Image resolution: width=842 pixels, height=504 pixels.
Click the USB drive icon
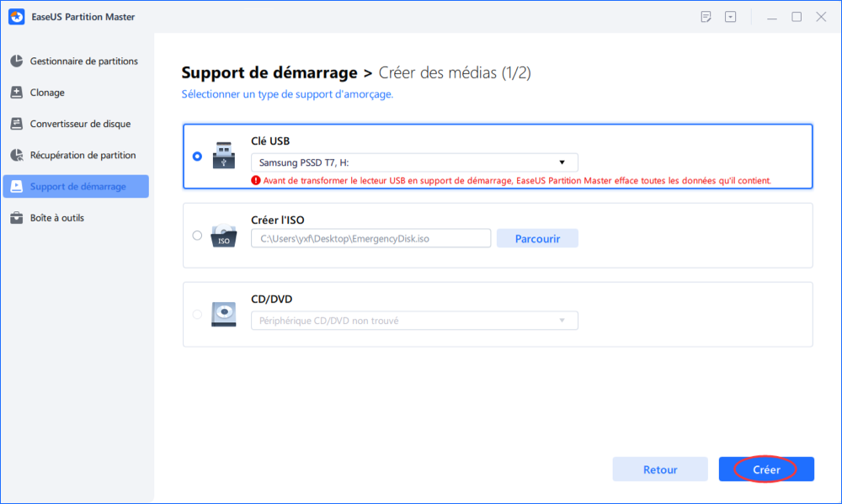click(x=223, y=155)
